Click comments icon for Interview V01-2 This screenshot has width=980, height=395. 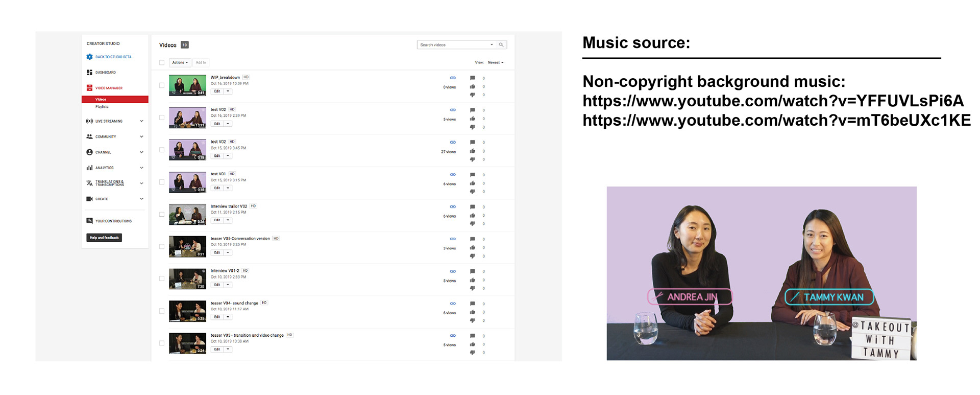coord(473,271)
